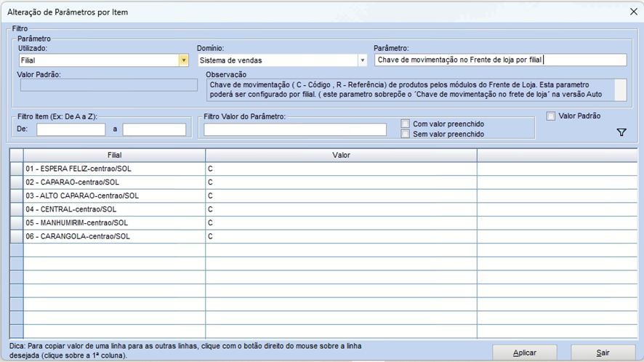Screen dimensions: 644x362
Task: Focus the Filtro Item 'De' field
Action: (x=71, y=129)
